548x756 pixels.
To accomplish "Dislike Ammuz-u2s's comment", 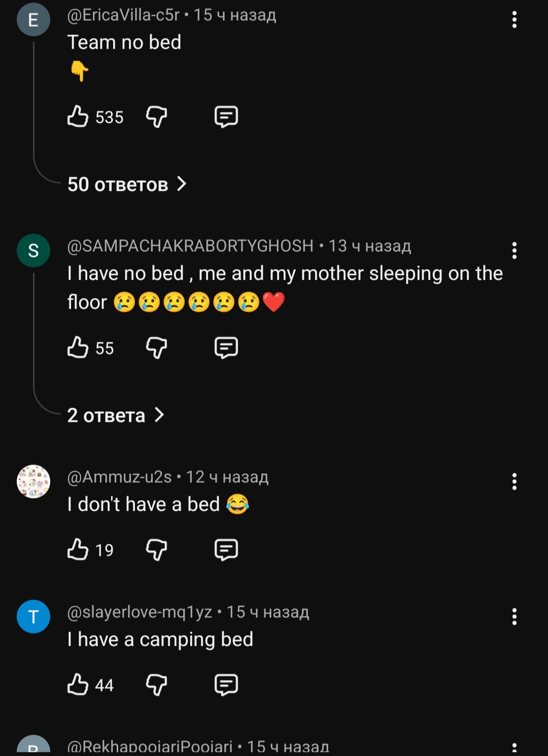I will point(156,549).
